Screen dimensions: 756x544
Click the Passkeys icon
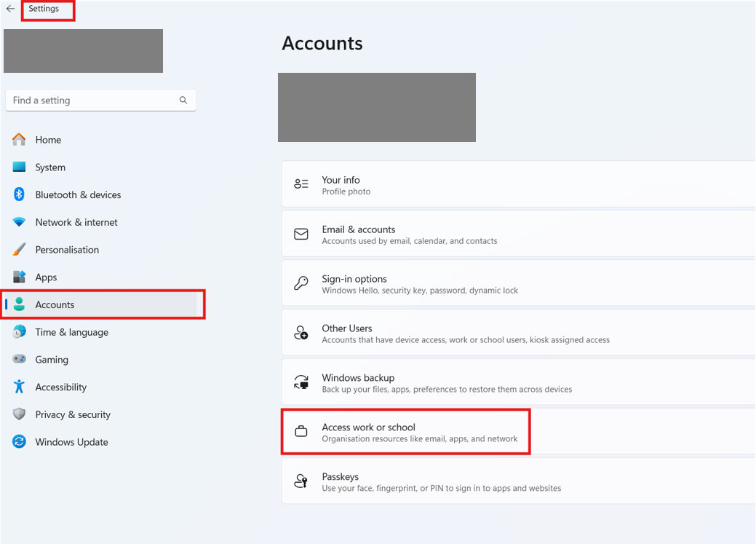301,481
